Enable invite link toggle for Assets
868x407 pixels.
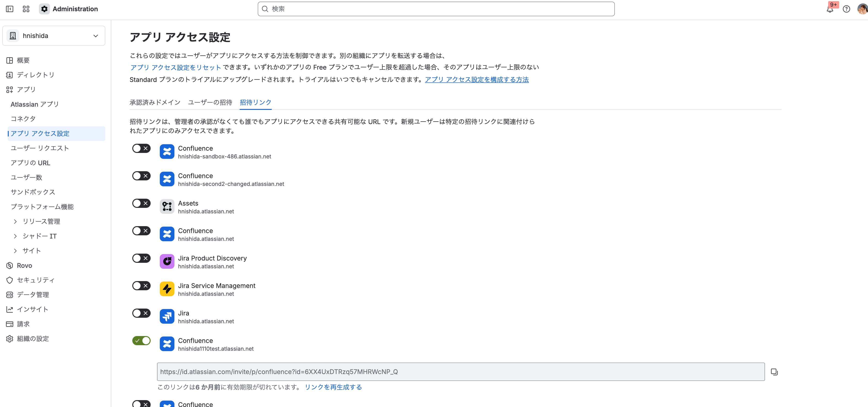141,203
